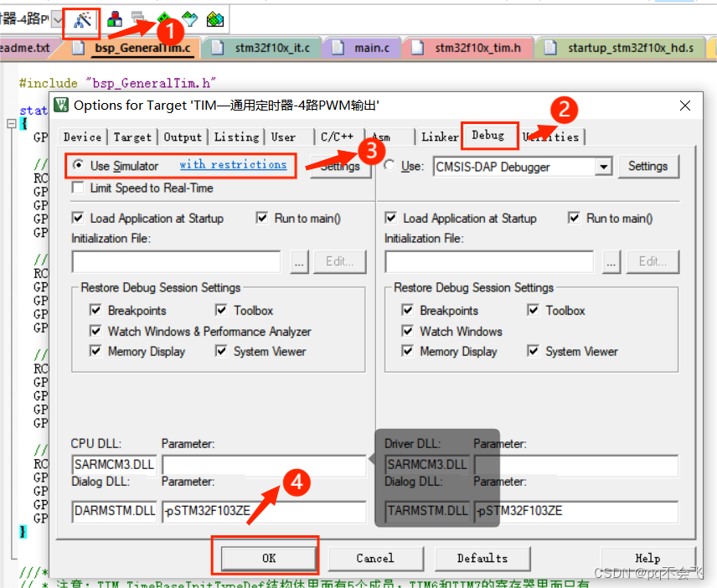Image resolution: width=717 pixels, height=588 pixels.
Task: Select the Target tab
Action: [x=132, y=137]
